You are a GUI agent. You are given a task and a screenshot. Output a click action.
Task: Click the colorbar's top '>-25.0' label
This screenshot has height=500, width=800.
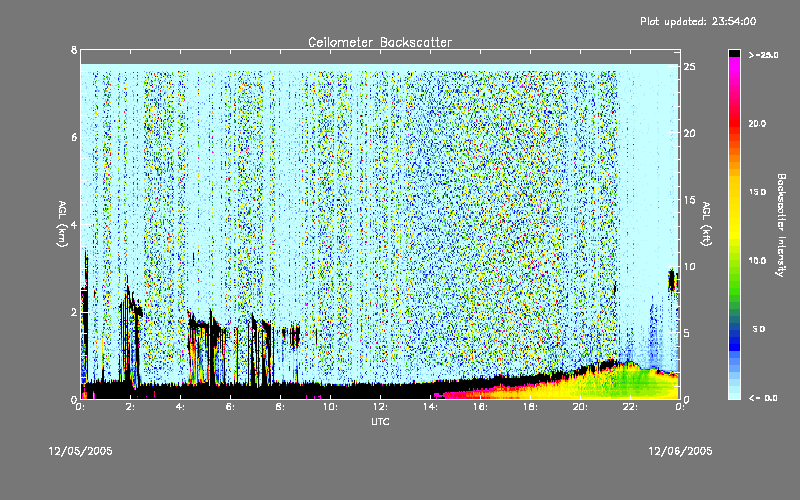pyautogui.click(x=763, y=55)
